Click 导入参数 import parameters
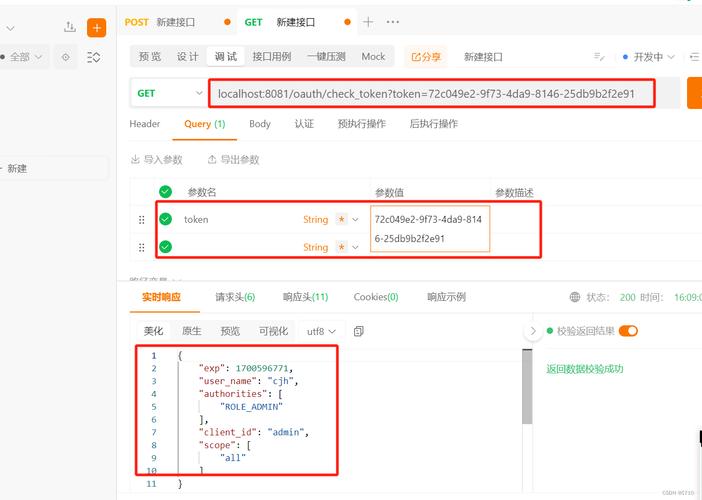The image size is (702, 500). (x=157, y=160)
